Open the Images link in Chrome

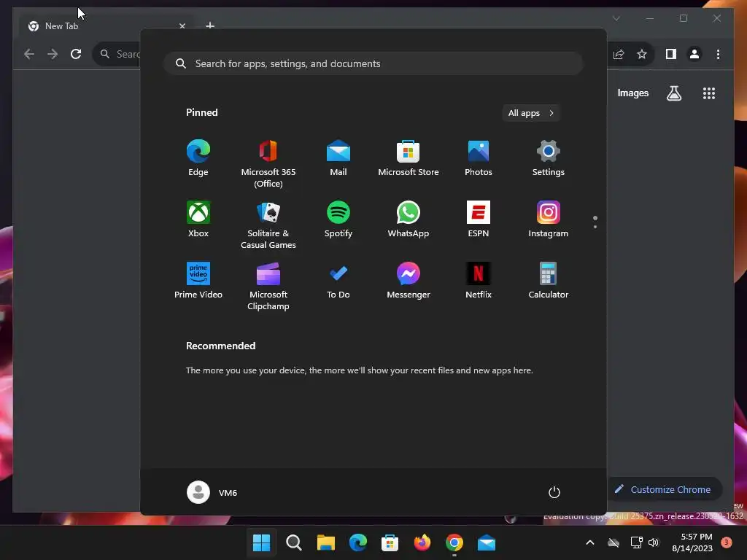pyautogui.click(x=632, y=93)
